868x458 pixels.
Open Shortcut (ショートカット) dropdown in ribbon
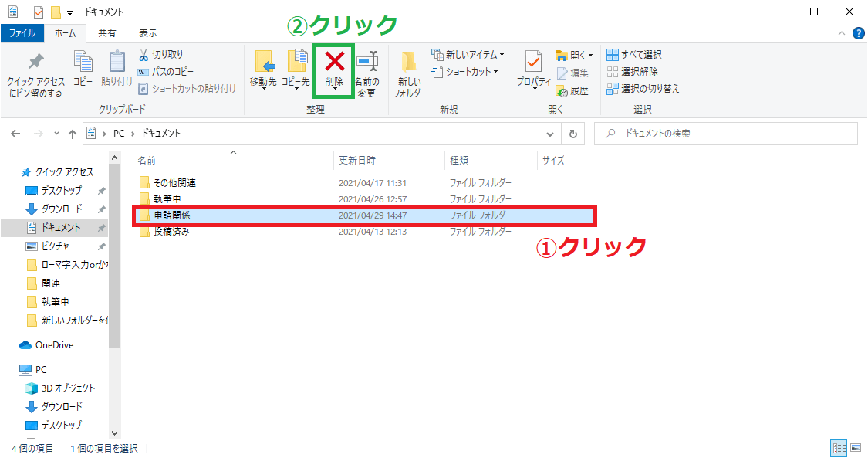[465, 71]
